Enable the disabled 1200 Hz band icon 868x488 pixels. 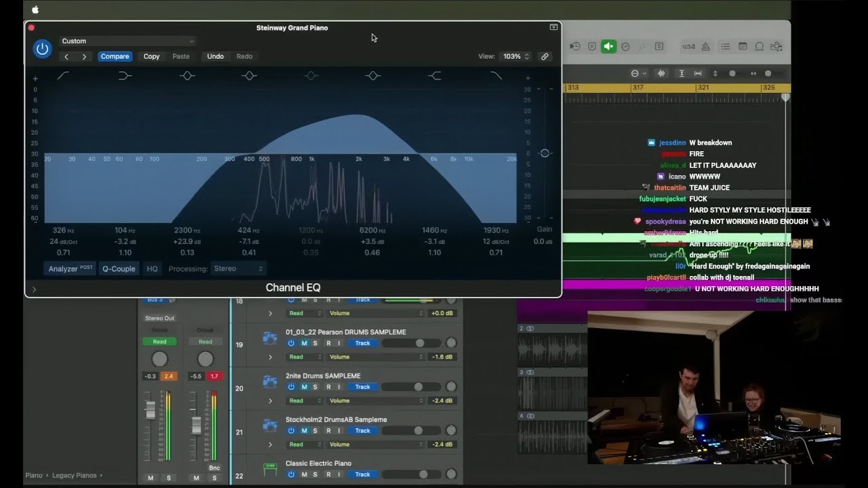[x=311, y=76]
